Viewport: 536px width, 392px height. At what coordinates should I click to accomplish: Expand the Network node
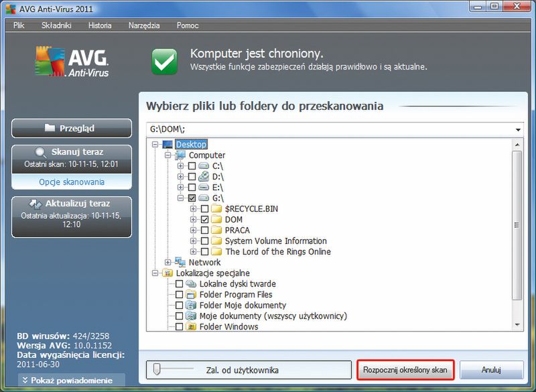[167, 262]
